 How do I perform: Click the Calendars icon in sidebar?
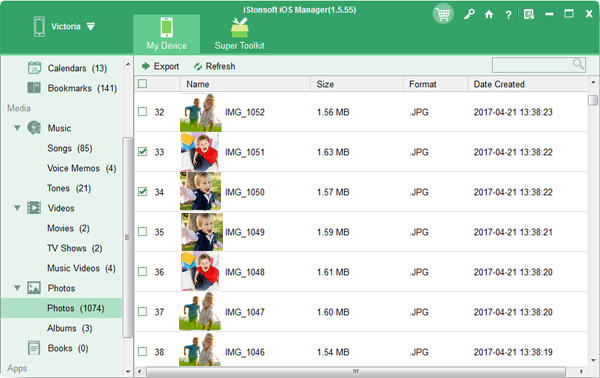point(34,68)
